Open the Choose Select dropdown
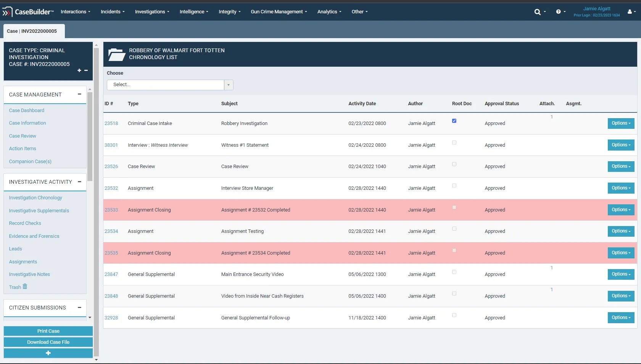 click(x=228, y=85)
